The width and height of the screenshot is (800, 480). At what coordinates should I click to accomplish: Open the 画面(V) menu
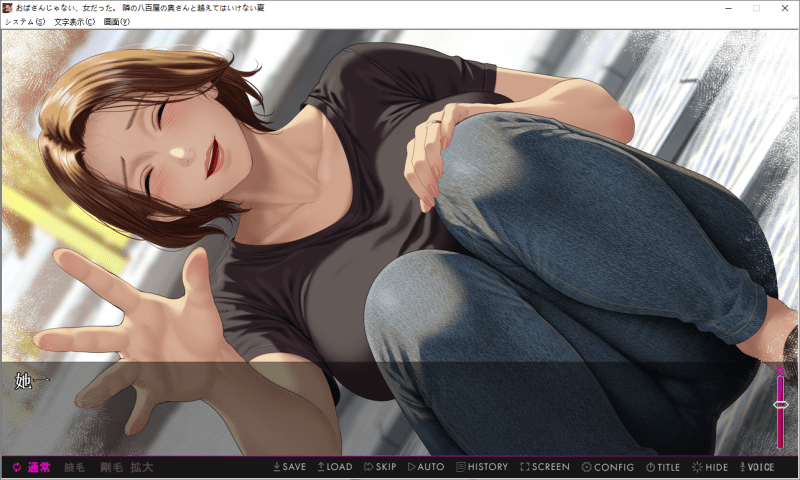tap(117, 22)
